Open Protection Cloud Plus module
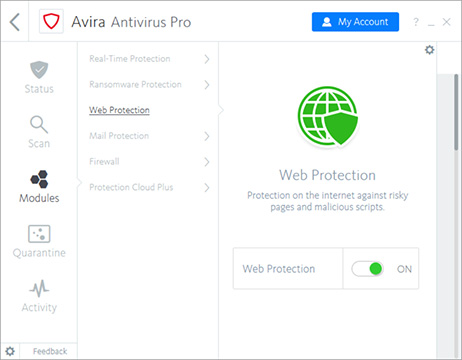The image size is (462, 360). tap(131, 187)
